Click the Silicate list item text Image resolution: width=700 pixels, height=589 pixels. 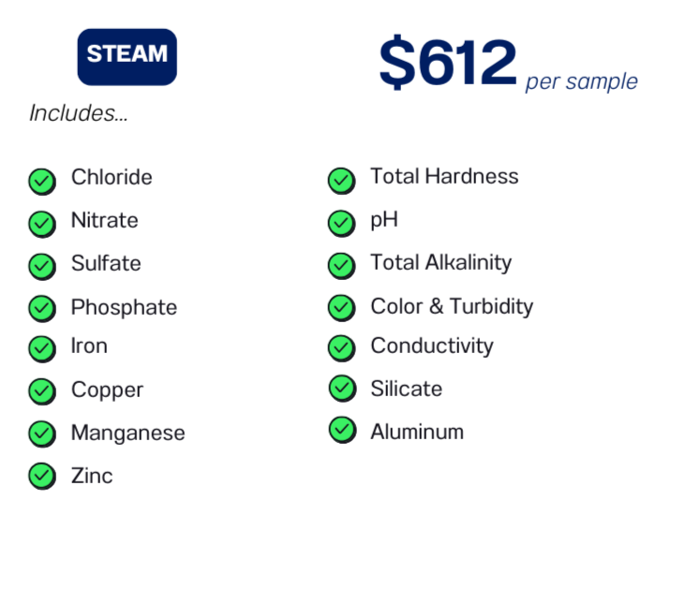407,389
